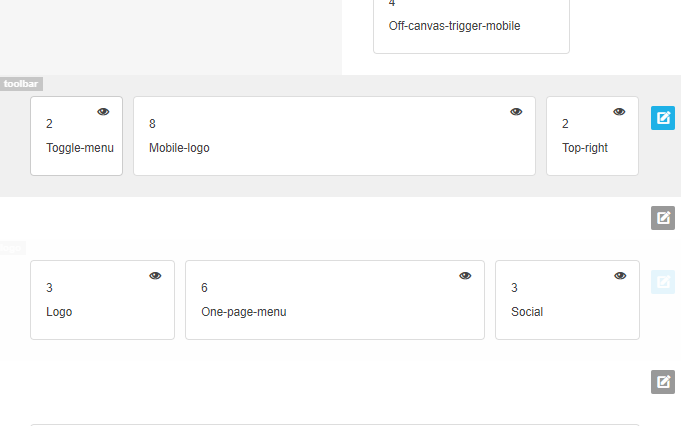Toggle the eye icon on Top-right block

[619, 112]
